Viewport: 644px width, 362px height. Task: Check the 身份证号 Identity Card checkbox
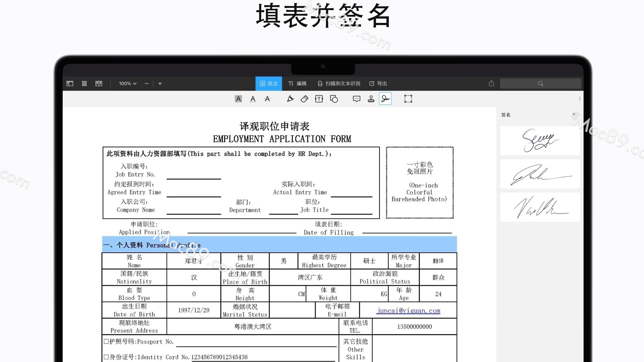pos(106,357)
